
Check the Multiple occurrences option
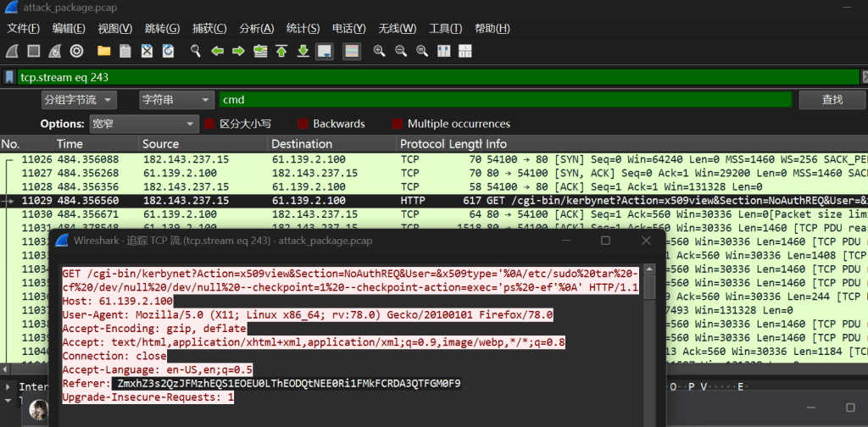(x=397, y=124)
